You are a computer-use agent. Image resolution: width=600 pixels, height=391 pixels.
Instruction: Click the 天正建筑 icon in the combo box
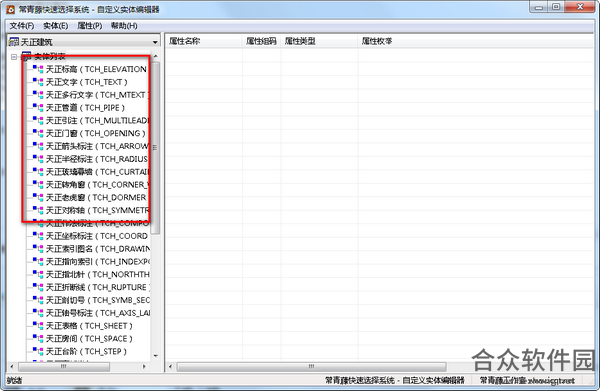[x=14, y=42]
